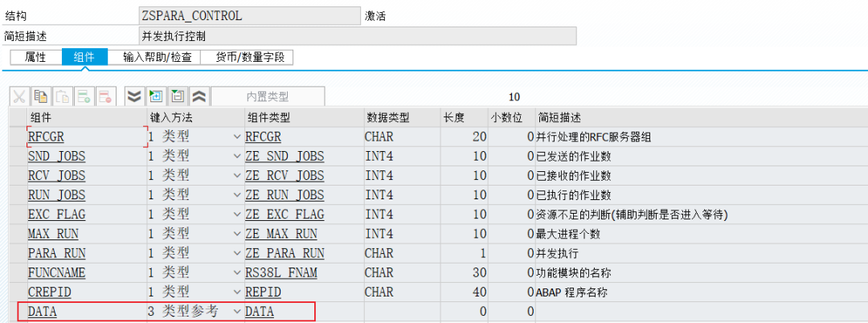Click the FUNCNAME component name cell
The image size is (868, 323).
pyautogui.click(x=87, y=272)
